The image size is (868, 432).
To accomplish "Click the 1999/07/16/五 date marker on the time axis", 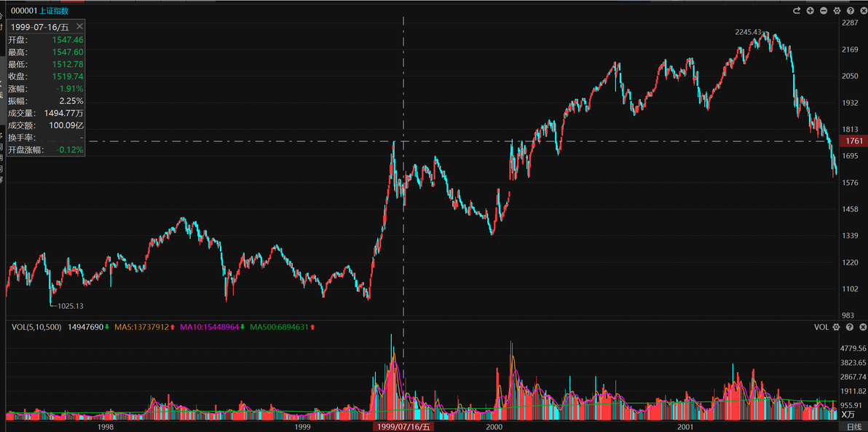I will pos(403,426).
